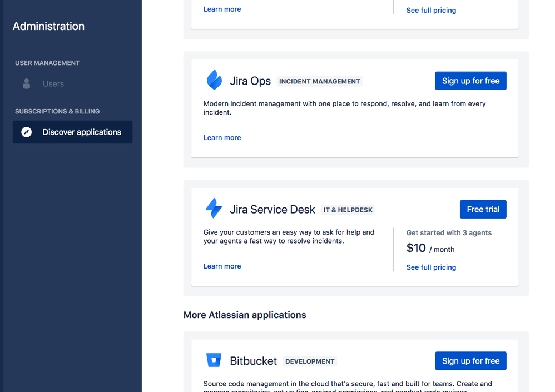Click the Bitbucket bucket logo
Screen dimensions: 555x392
click(x=214, y=360)
